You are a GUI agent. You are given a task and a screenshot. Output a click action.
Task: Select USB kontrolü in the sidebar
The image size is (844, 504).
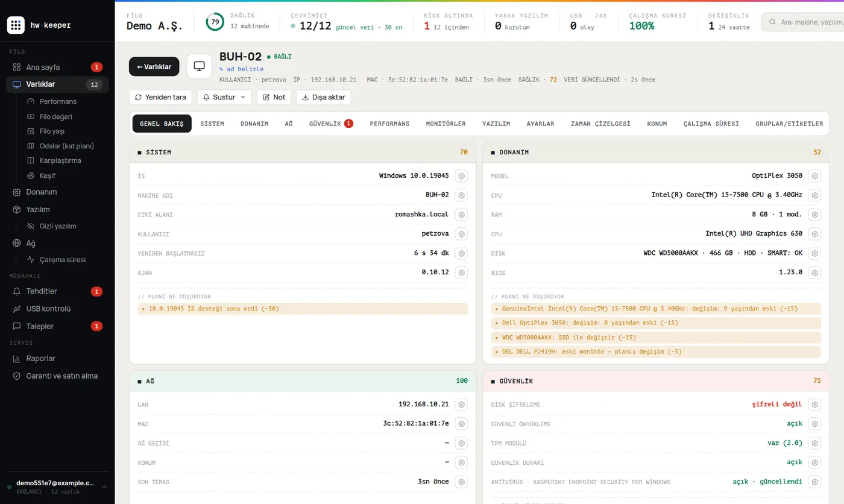57,309
